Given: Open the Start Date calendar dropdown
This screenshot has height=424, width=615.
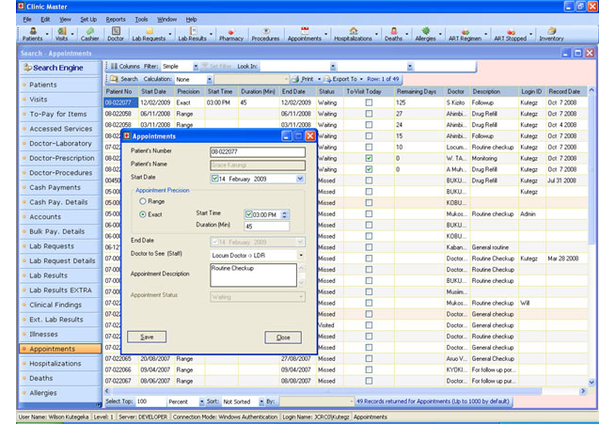Looking at the screenshot, I should point(300,178).
